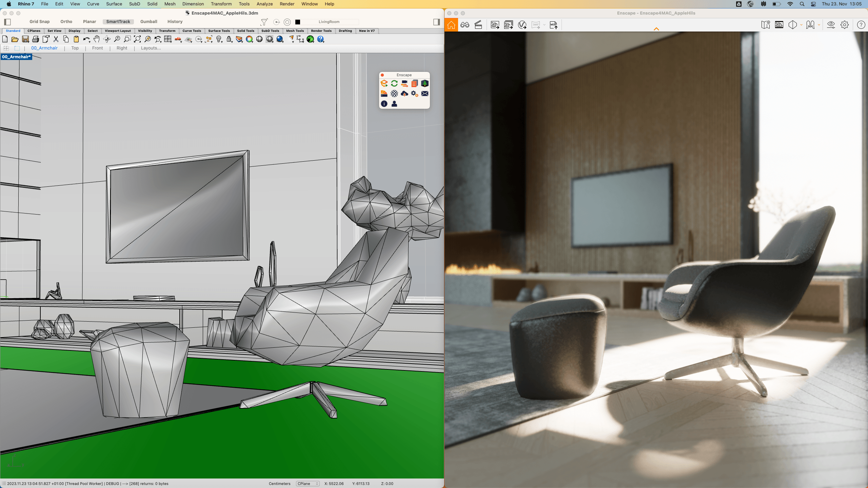Start Enscape rendering from the Enscape panel
Screen dimensions: 868x488
point(384,84)
